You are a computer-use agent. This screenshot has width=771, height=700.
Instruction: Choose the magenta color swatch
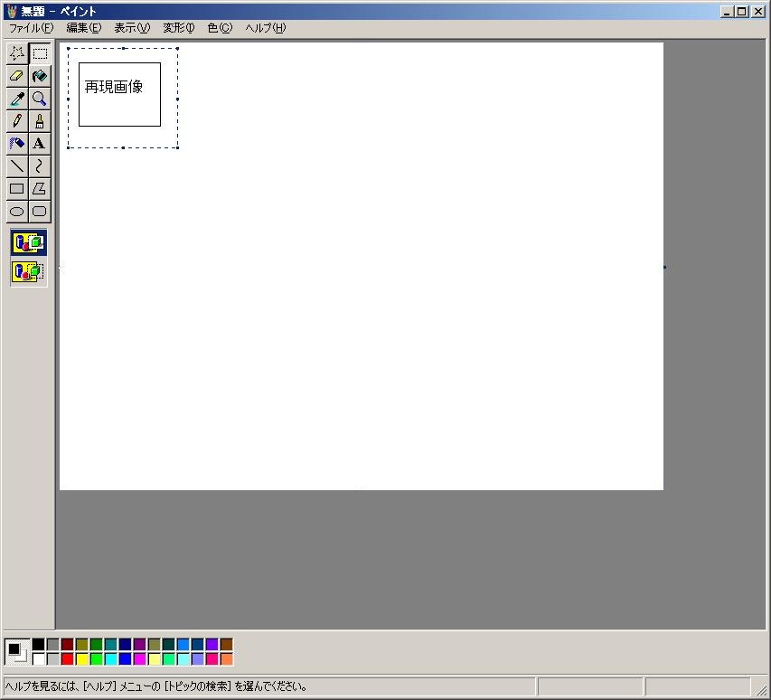tap(139, 658)
